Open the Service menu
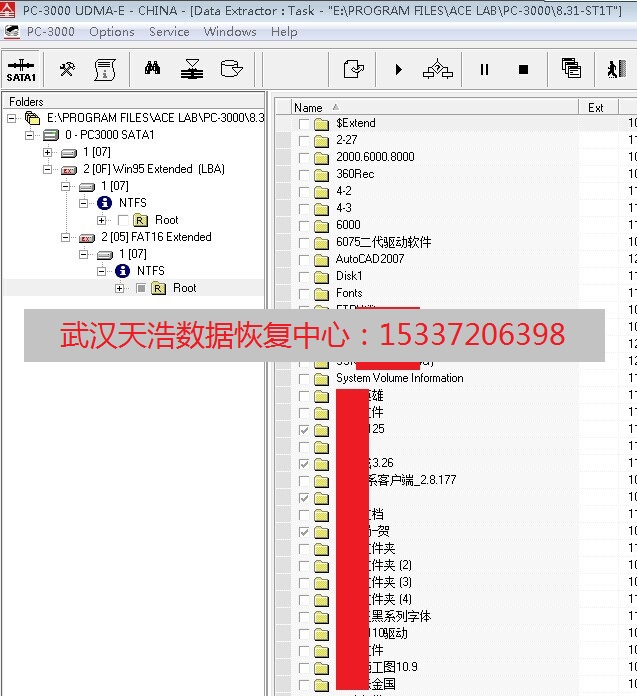 [169, 32]
